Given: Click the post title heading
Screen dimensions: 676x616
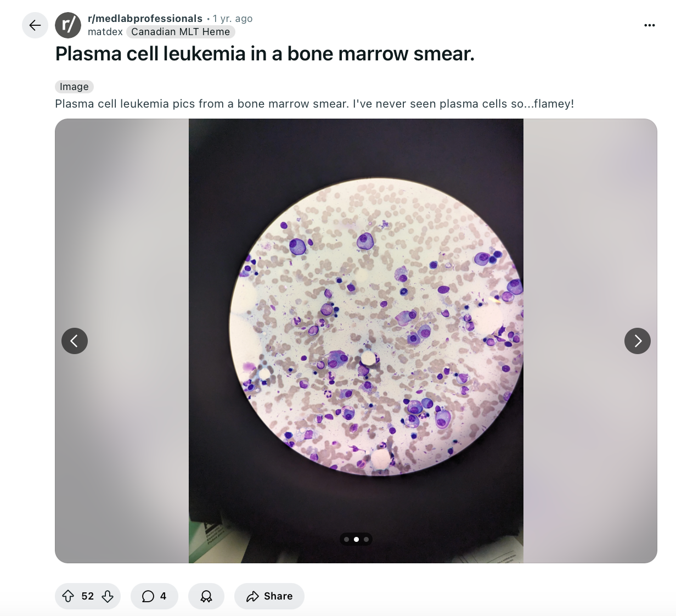Looking at the screenshot, I should [x=265, y=54].
